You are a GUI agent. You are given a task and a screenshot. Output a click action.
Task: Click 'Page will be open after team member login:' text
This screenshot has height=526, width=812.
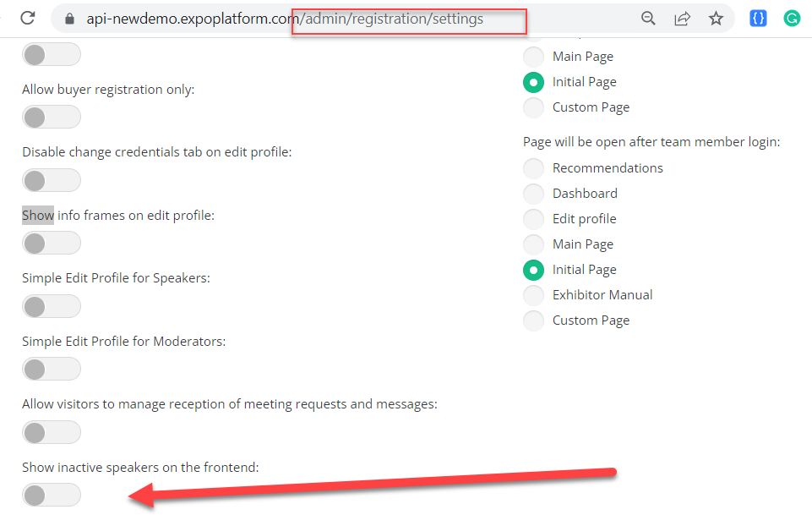point(651,142)
